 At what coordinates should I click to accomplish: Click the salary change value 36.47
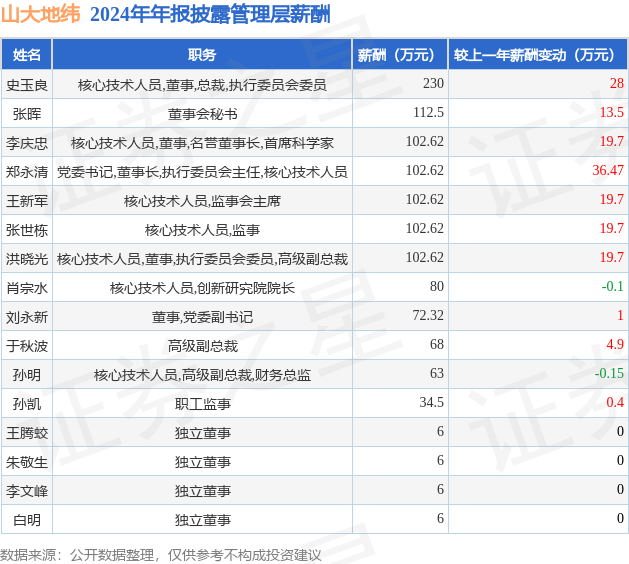tap(608, 170)
